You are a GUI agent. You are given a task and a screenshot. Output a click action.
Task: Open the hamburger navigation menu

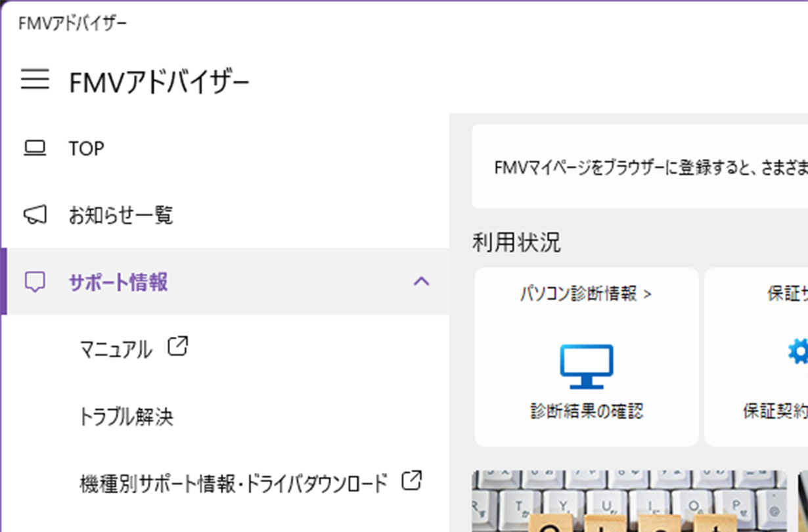point(36,80)
